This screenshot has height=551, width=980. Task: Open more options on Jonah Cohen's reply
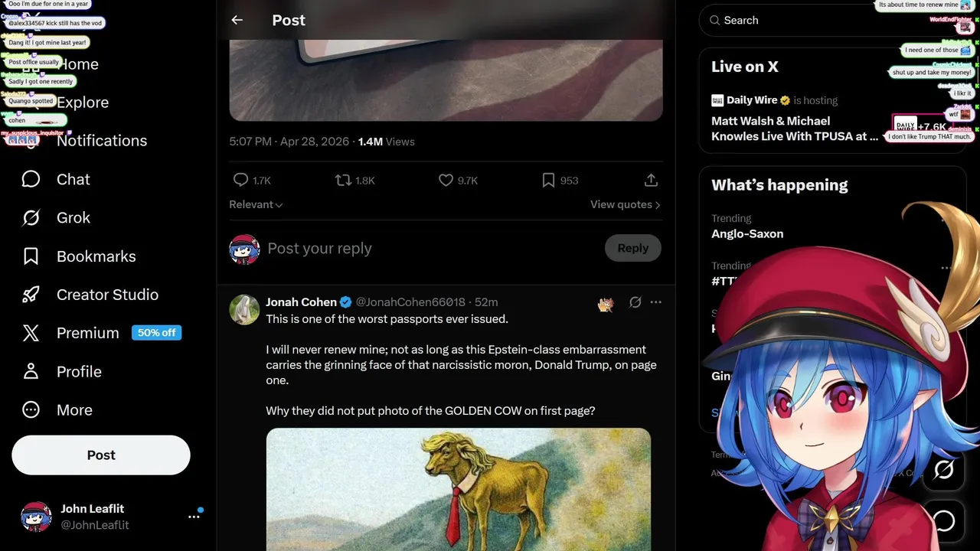656,302
